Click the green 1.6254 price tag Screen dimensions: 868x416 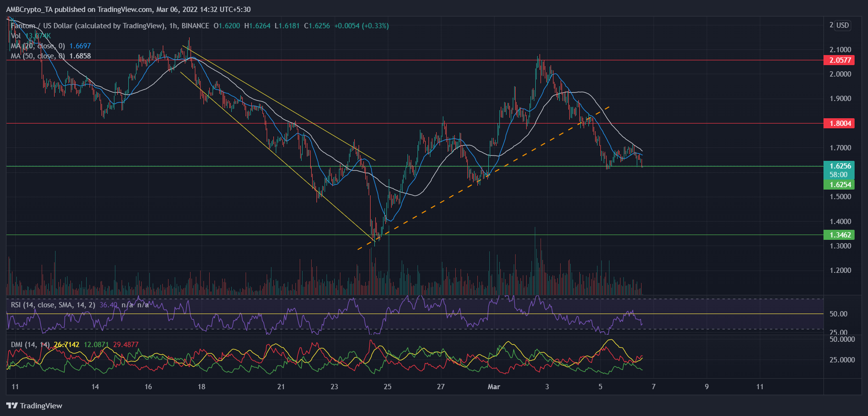pos(840,184)
